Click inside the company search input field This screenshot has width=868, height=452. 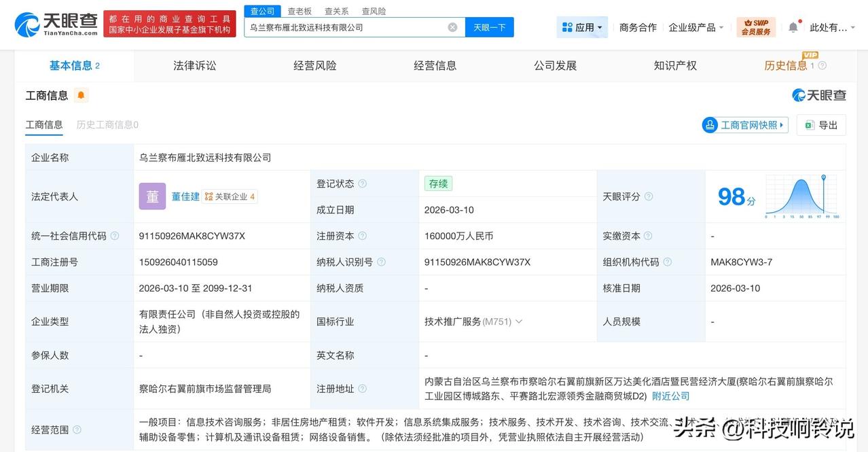click(x=340, y=27)
